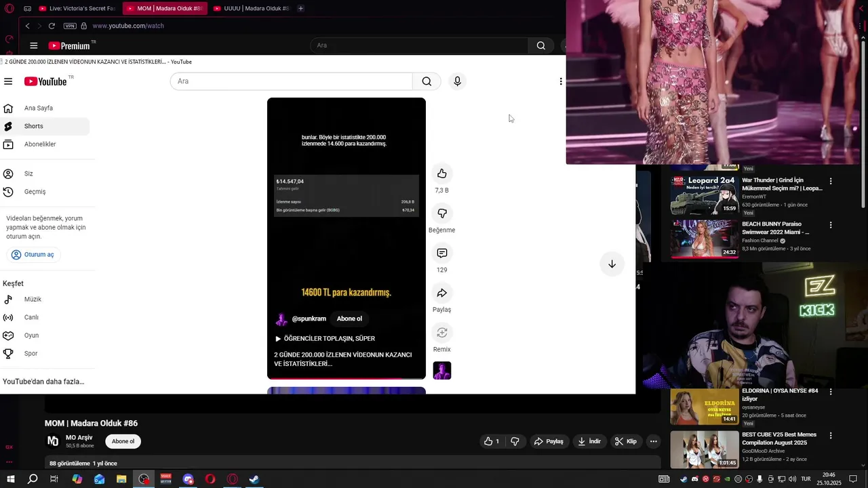Like the Shorts video with 7,3 B likes

(441, 174)
